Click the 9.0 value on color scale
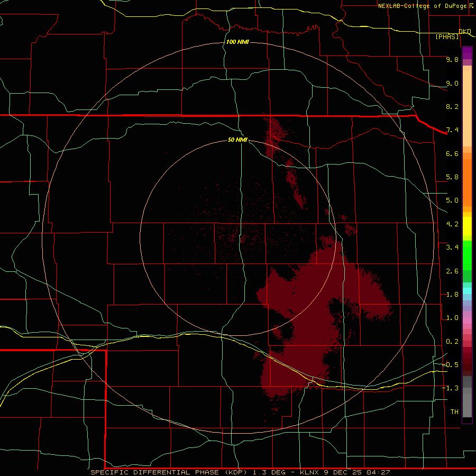Viewport: 476px width, 476px height. 452,83
